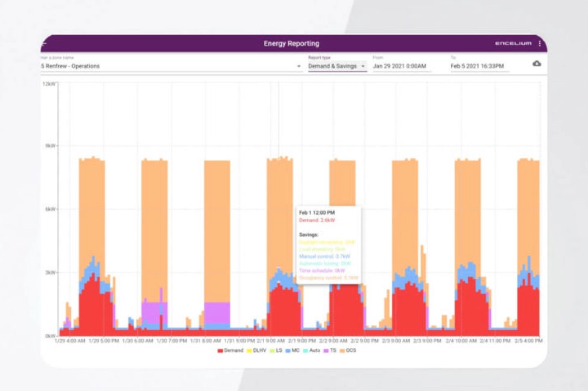The image size is (588, 391).
Task: Click the tooltip heading Feb 1 12:00 PM
Action: (x=317, y=212)
